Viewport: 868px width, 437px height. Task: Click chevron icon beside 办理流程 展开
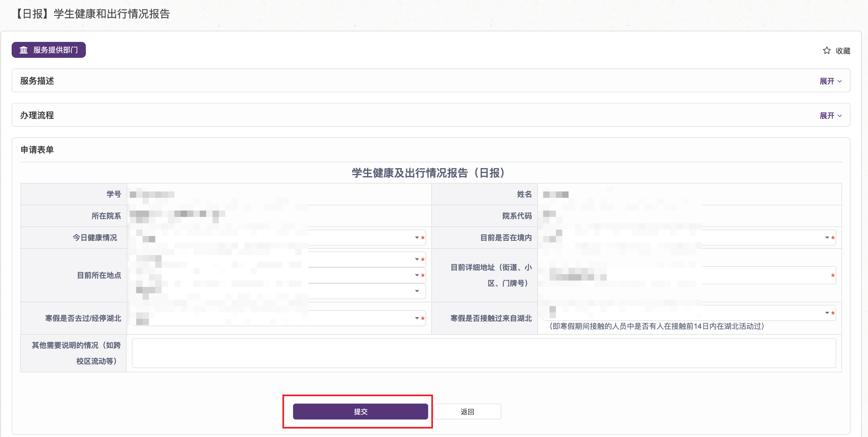point(840,116)
